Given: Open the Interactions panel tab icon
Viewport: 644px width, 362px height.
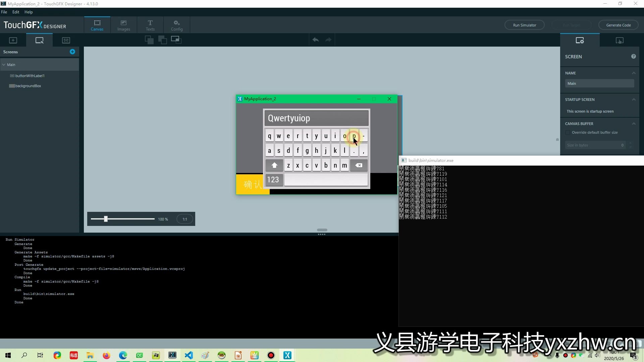Looking at the screenshot, I should pyautogui.click(x=619, y=41).
